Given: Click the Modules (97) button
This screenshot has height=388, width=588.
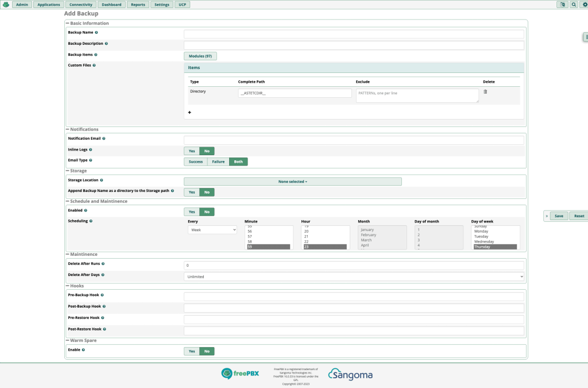Looking at the screenshot, I should click(x=200, y=56).
